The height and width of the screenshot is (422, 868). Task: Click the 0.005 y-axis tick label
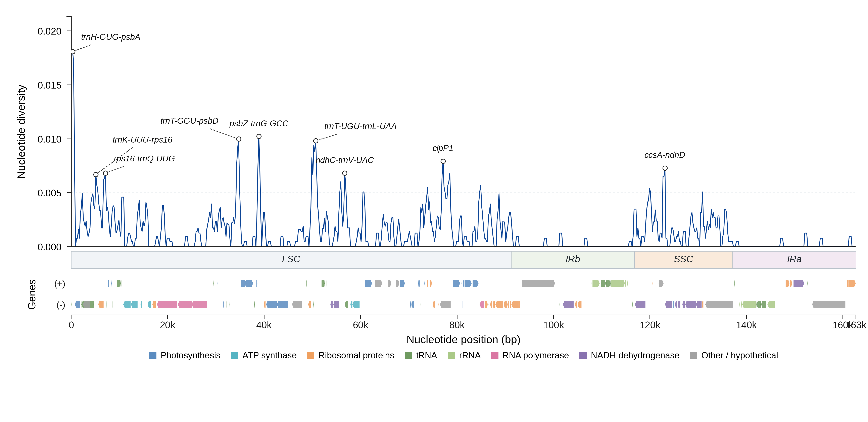pyautogui.click(x=50, y=193)
